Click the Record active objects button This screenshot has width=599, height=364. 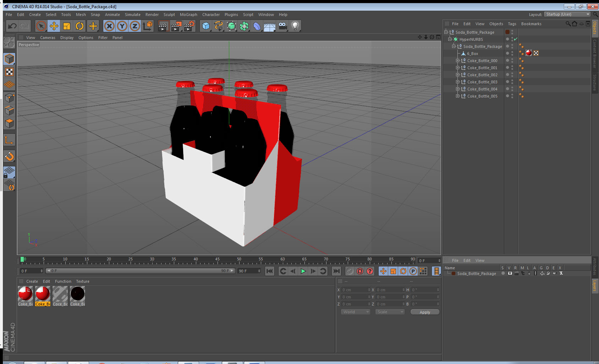pyautogui.click(x=350, y=271)
